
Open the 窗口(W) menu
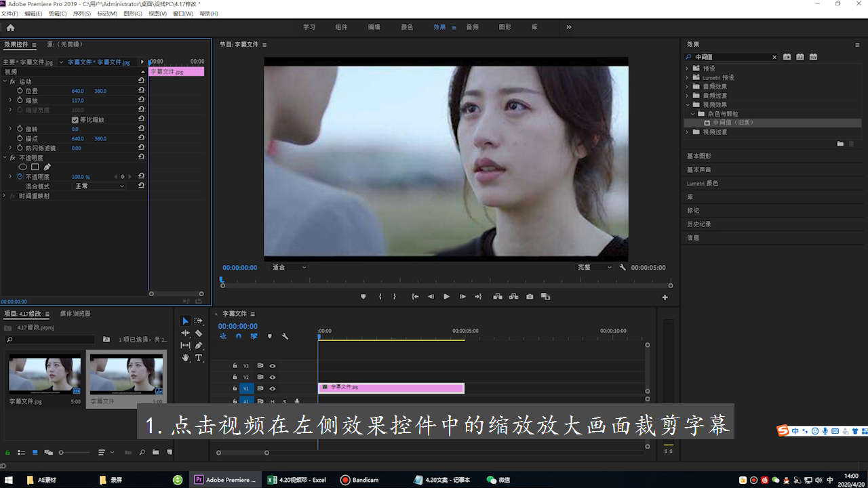(x=183, y=14)
